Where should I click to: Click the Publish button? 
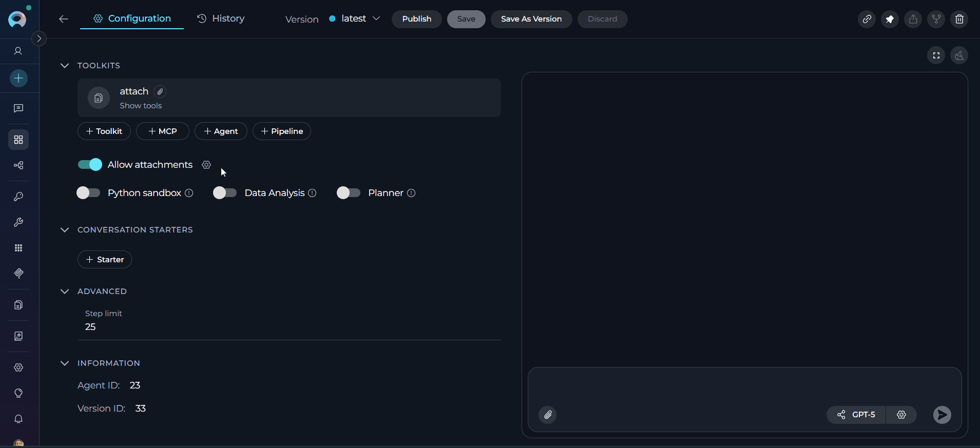pyautogui.click(x=416, y=19)
